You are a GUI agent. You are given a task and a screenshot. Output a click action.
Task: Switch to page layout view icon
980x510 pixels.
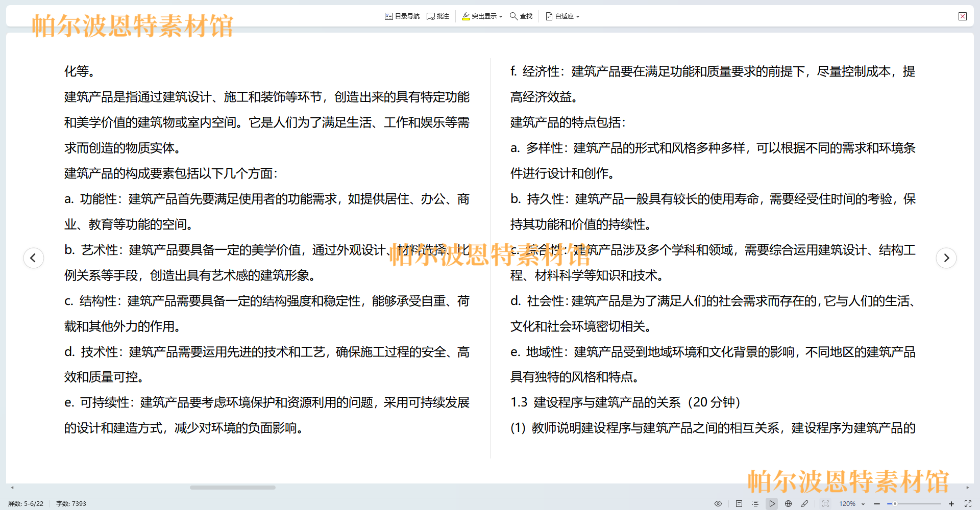(739, 503)
